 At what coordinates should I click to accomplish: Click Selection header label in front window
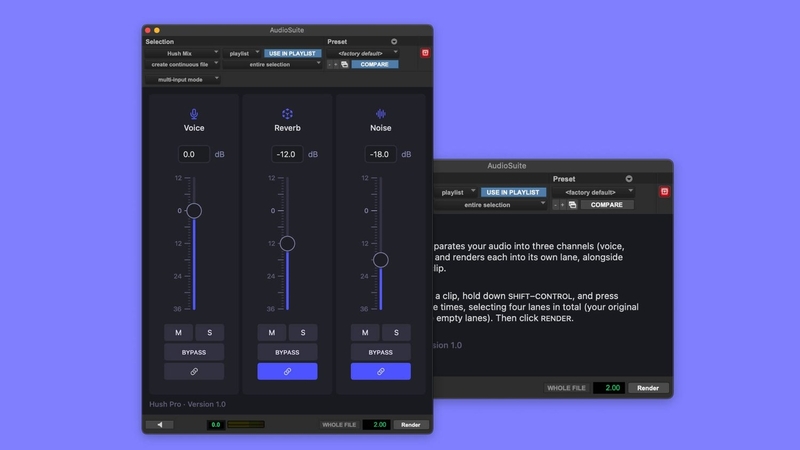pos(160,42)
